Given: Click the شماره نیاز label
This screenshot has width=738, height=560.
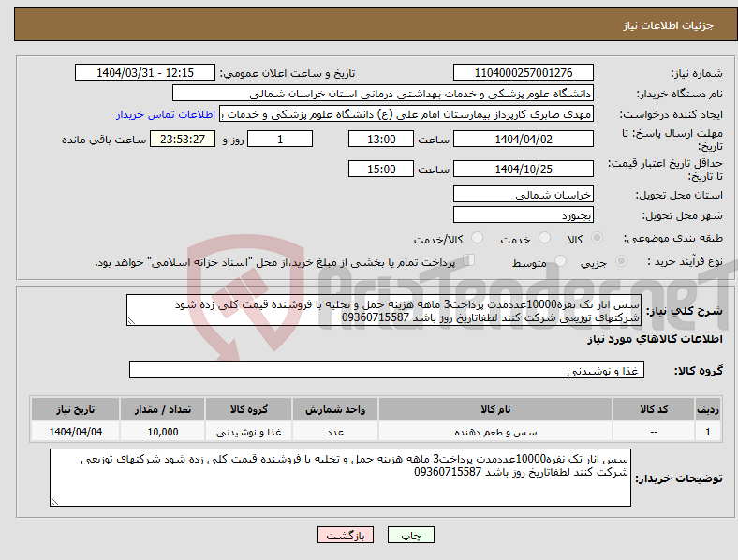Looking at the screenshot, I should coord(697,73).
